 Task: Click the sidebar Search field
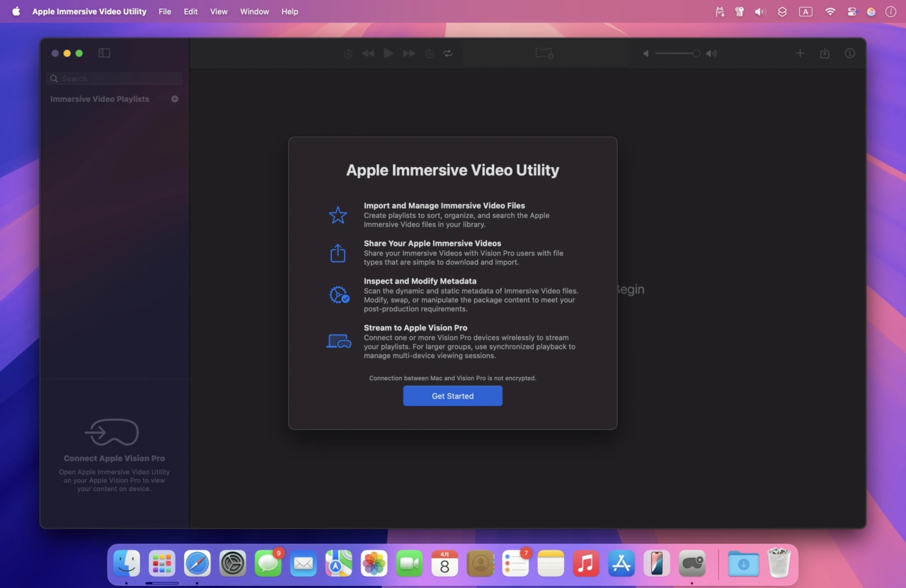(117, 79)
